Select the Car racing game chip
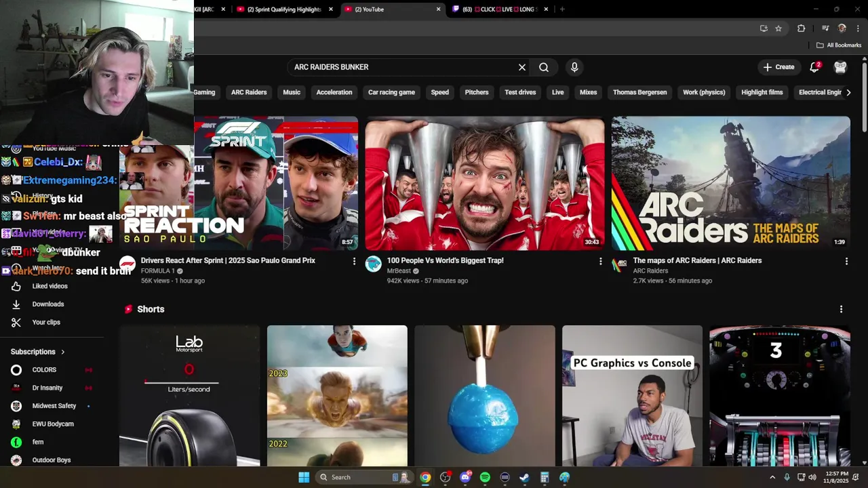Screen dimensions: 868x488 click(x=391, y=92)
